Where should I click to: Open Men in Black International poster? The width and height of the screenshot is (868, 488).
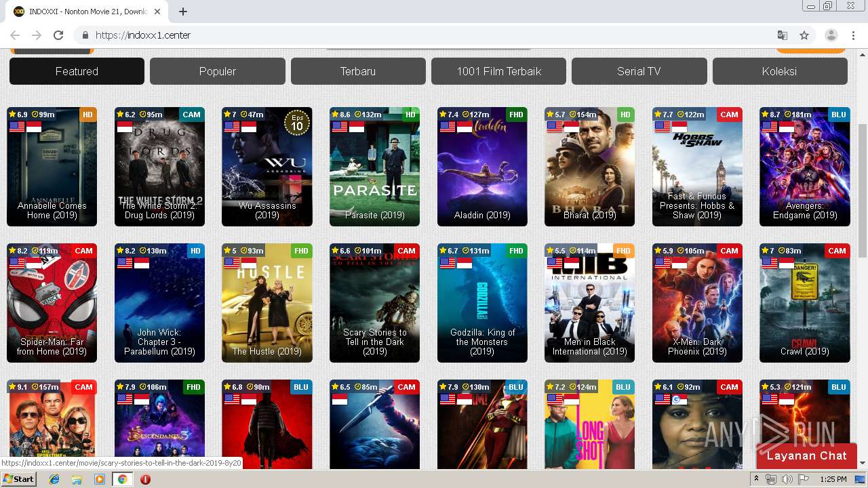click(x=589, y=303)
